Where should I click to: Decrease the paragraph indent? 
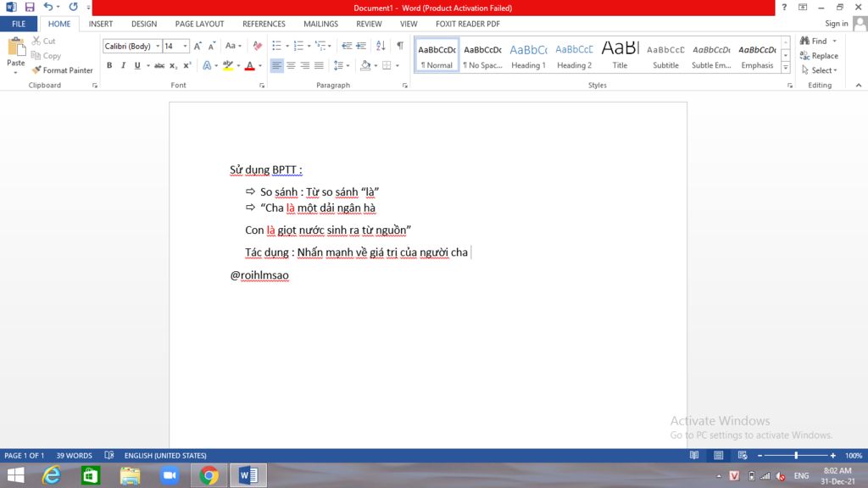[x=347, y=46]
